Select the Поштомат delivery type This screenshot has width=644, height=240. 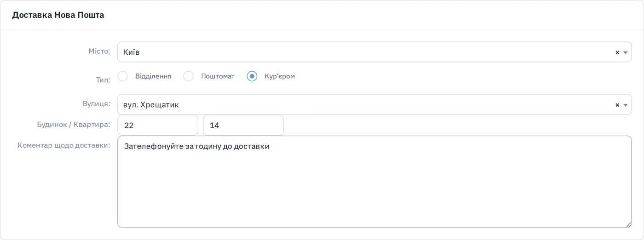point(189,76)
